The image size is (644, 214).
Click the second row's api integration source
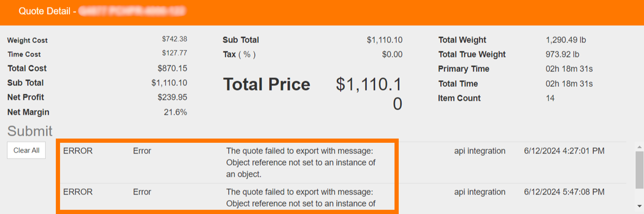pos(479,192)
